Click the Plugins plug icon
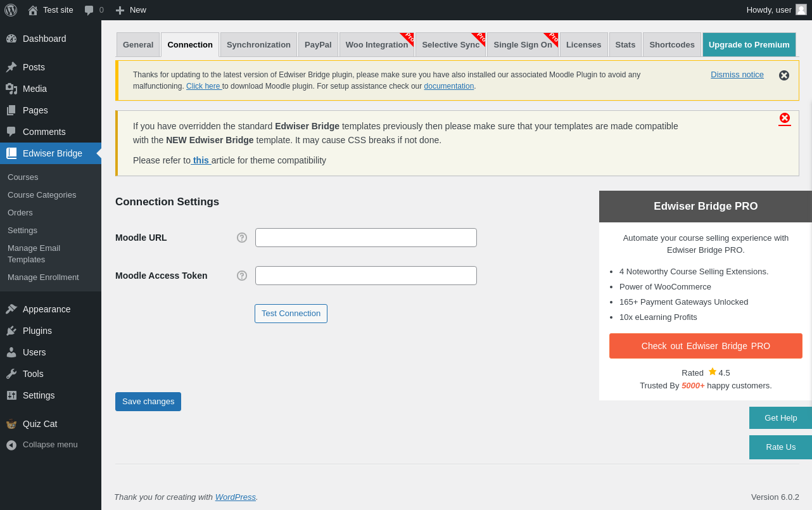The image size is (812, 510). click(11, 331)
